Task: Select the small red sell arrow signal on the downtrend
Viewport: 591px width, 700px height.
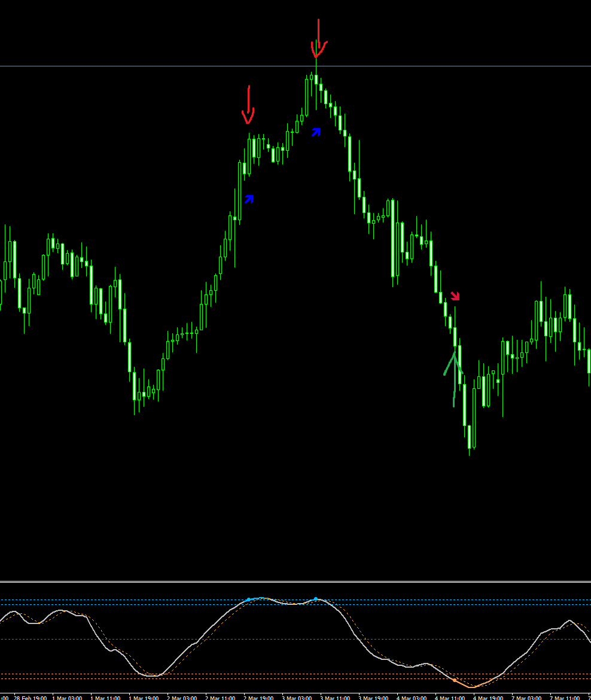Action: click(455, 296)
